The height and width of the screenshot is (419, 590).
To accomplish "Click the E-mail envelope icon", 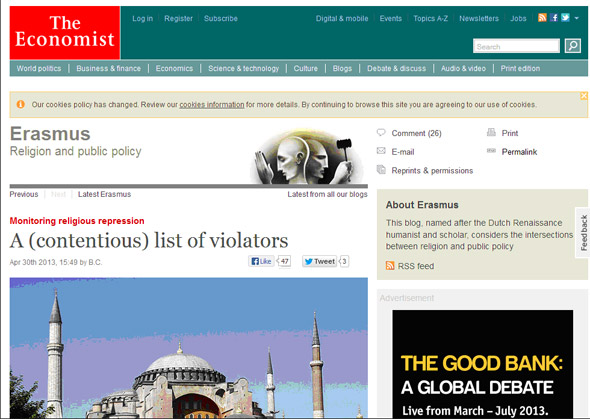I will click(381, 151).
